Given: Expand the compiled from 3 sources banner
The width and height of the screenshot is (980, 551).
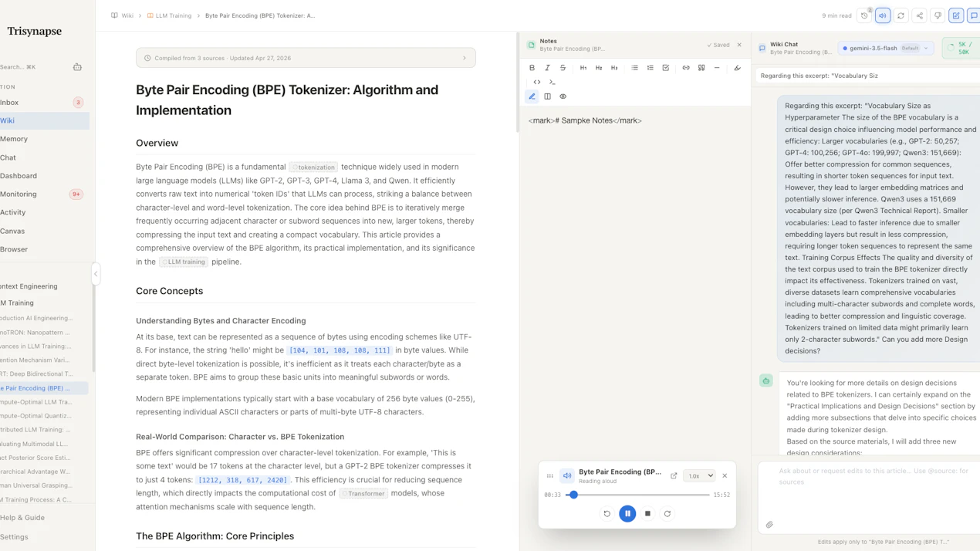Looking at the screenshot, I should (x=306, y=58).
